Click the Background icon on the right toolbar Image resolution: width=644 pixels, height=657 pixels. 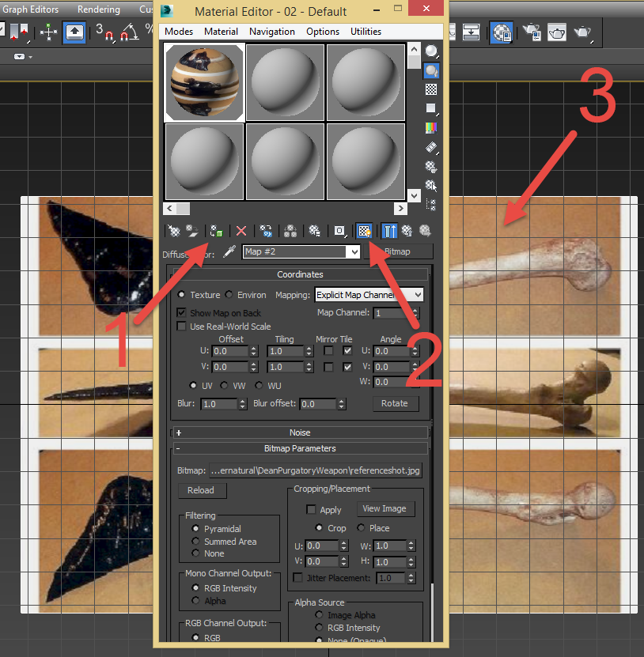(x=431, y=89)
